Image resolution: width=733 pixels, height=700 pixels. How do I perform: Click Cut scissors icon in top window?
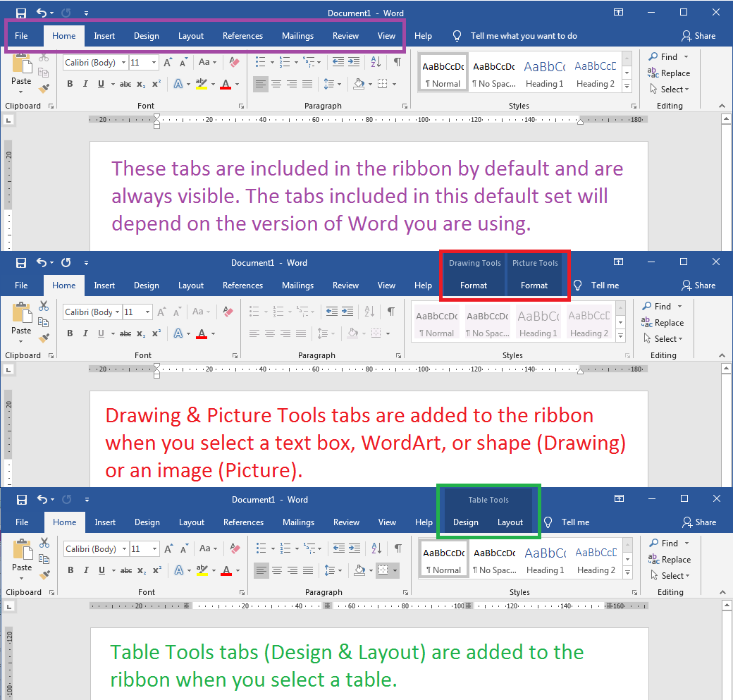pyautogui.click(x=44, y=57)
